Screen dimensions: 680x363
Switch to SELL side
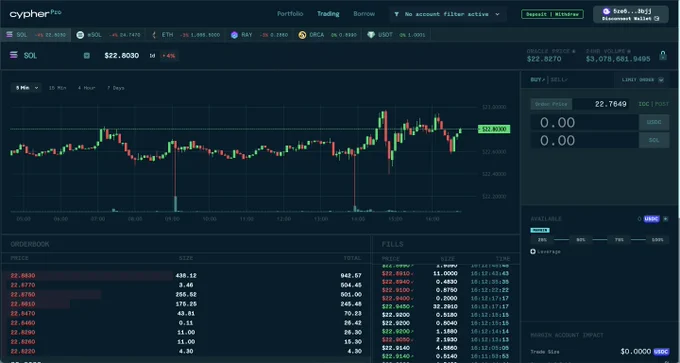pyautogui.click(x=559, y=80)
